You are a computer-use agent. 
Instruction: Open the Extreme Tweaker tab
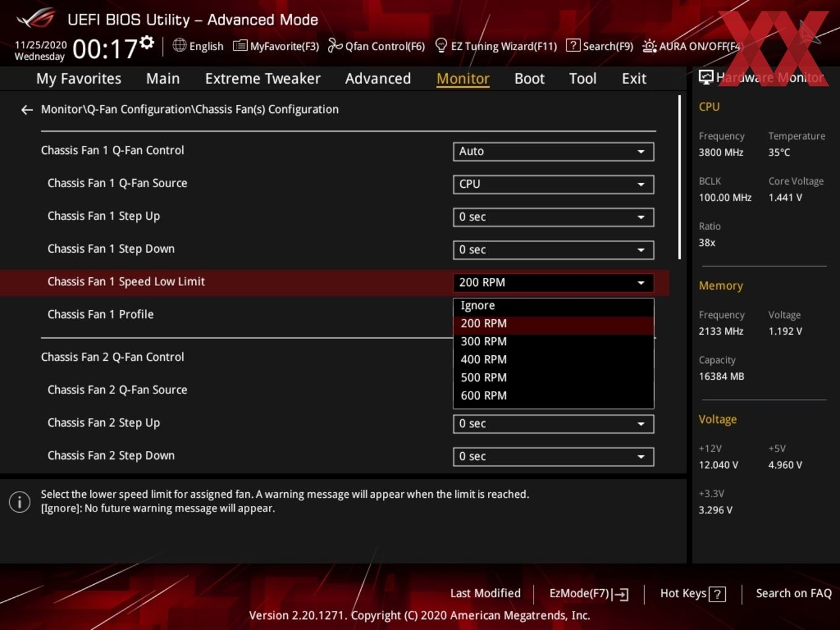click(x=262, y=78)
